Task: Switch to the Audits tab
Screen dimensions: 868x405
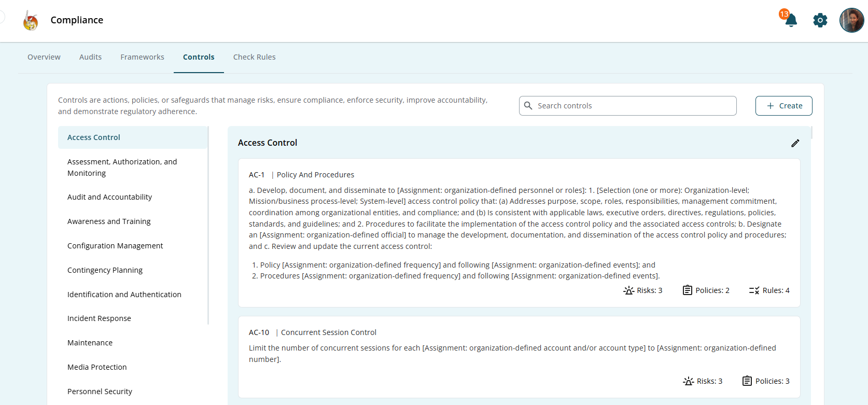Action: coord(90,57)
